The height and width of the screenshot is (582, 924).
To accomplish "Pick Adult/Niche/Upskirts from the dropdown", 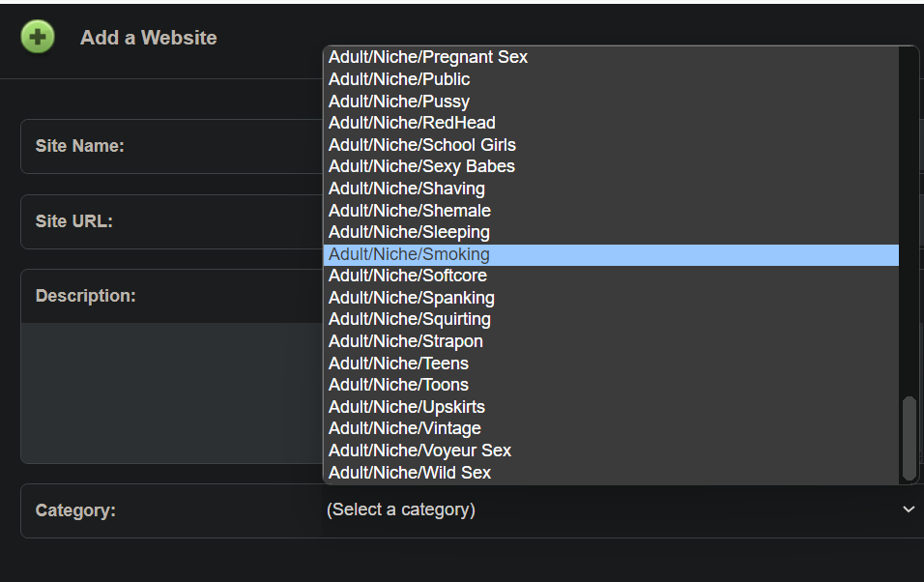I will point(406,407).
